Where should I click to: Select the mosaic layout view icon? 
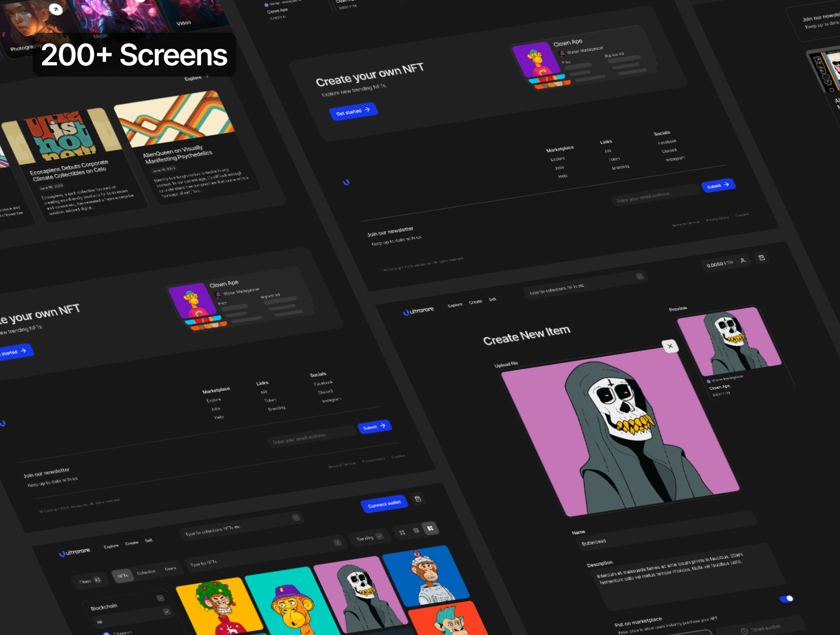point(430,528)
